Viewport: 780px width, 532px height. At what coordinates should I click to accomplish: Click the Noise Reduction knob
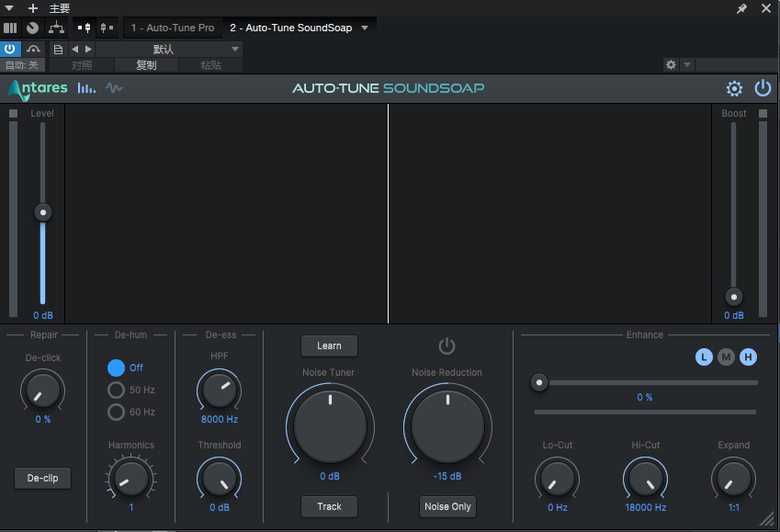tap(447, 426)
